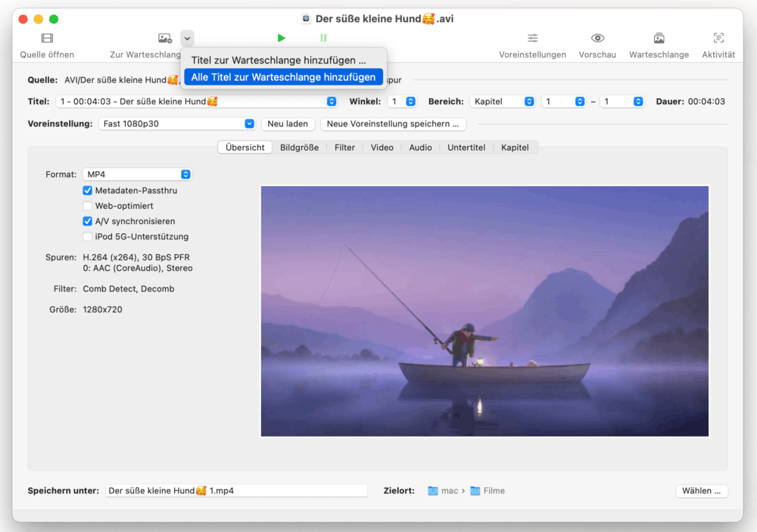Image resolution: width=757 pixels, height=532 pixels.
Task: Open the Vorschau eye icon
Action: click(x=597, y=39)
